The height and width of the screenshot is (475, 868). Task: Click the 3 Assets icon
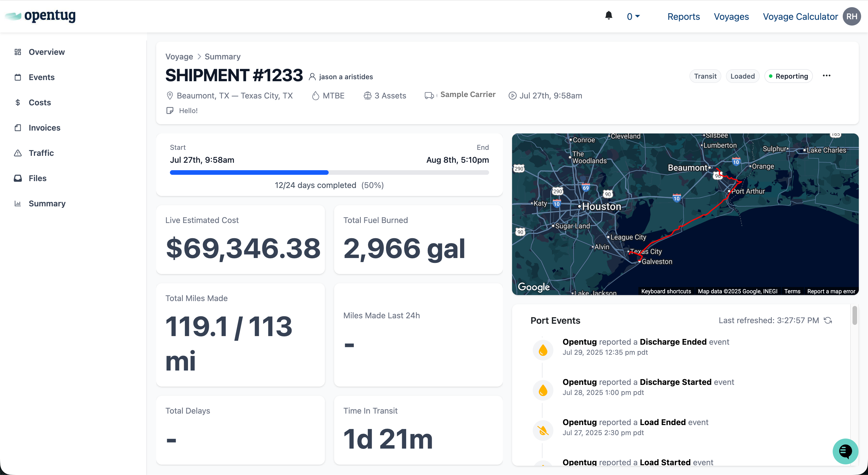(x=367, y=96)
